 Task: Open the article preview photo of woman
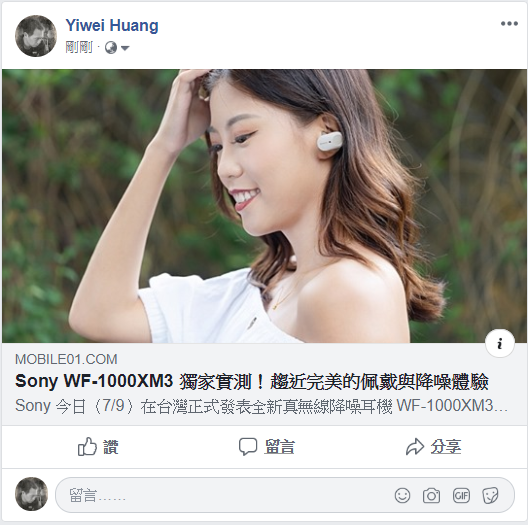click(x=264, y=206)
